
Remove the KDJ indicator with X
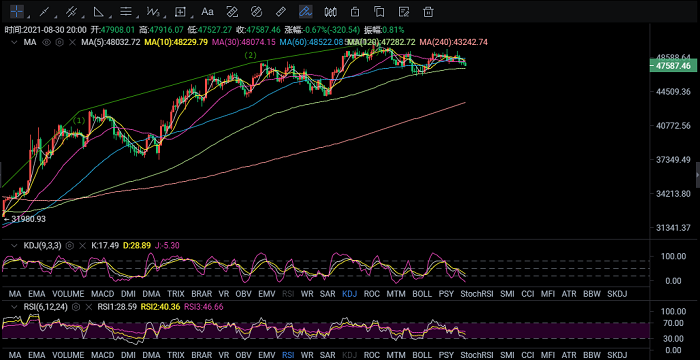tap(82, 245)
